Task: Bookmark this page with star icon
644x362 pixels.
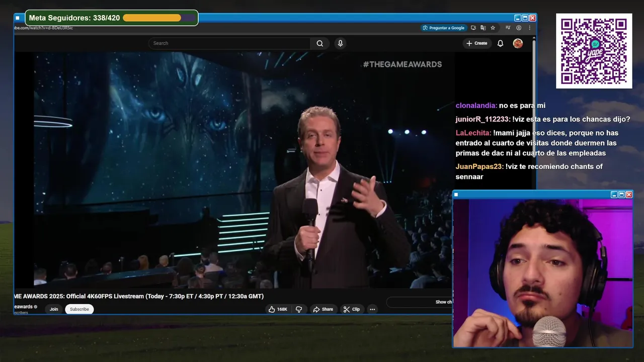Action: (x=493, y=28)
